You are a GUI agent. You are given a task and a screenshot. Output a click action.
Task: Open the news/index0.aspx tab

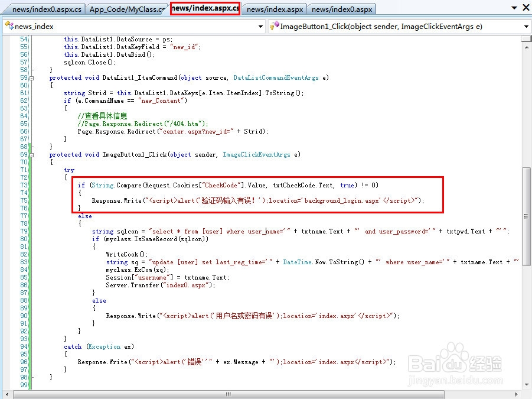[x=342, y=9]
